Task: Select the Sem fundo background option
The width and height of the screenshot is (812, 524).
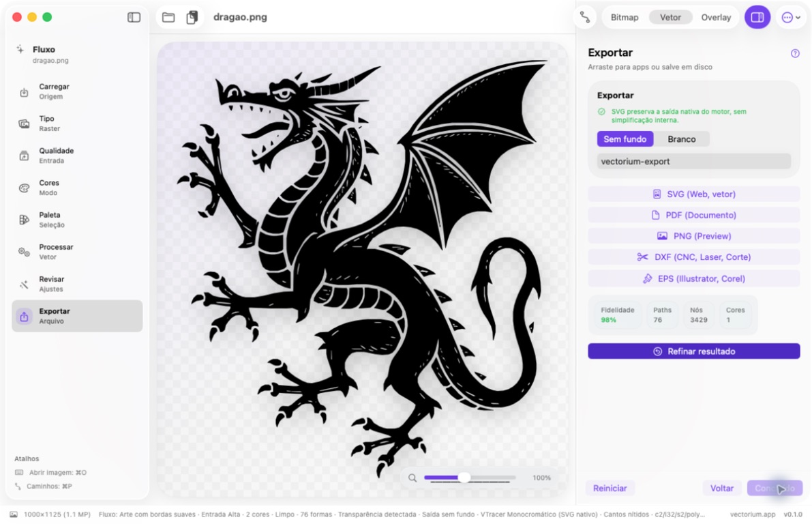Action: pos(625,139)
